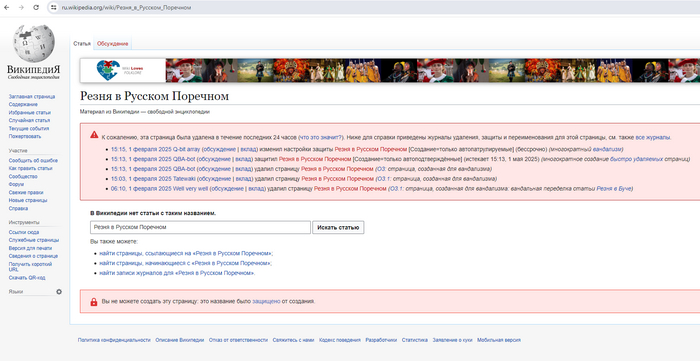The image size is (700, 361).
Task: Open the все журналы link
Action: [653, 137]
